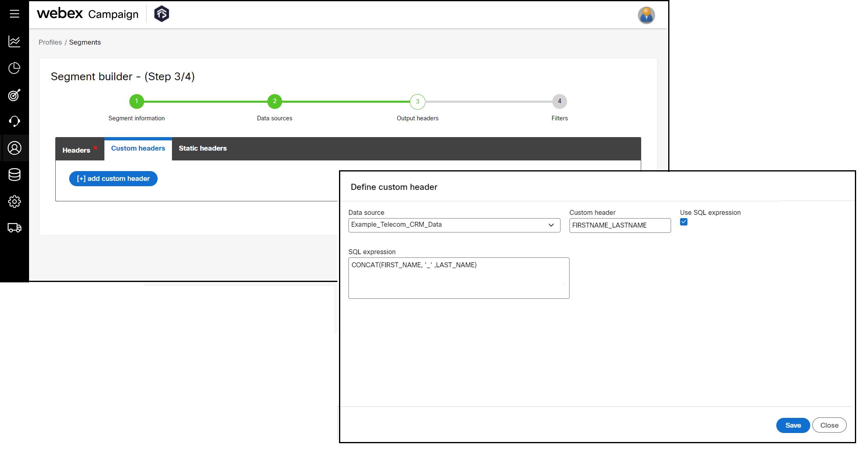Open the hamburger navigation menu
This screenshot has width=868, height=451.
click(14, 14)
